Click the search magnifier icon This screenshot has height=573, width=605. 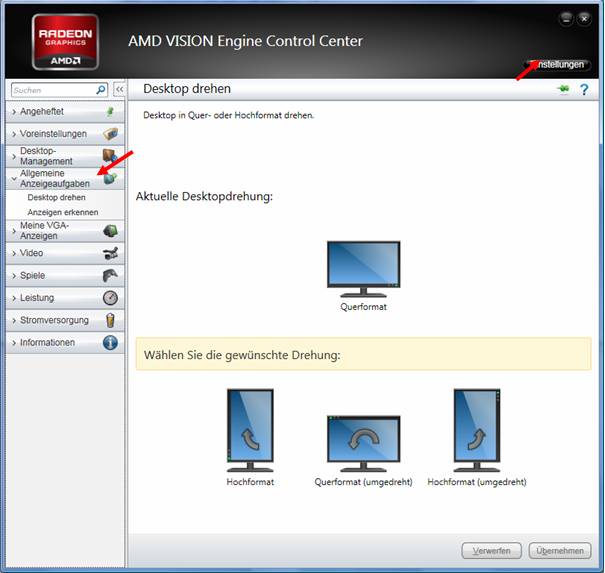pyautogui.click(x=101, y=90)
